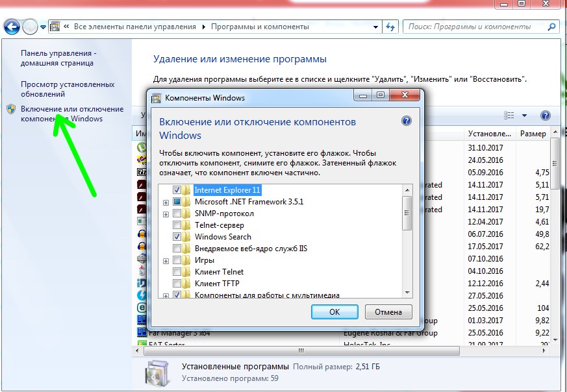This screenshot has height=392, width=567.
Task: Click the shield icon beside Windows features link
Action: pos(11,109)
